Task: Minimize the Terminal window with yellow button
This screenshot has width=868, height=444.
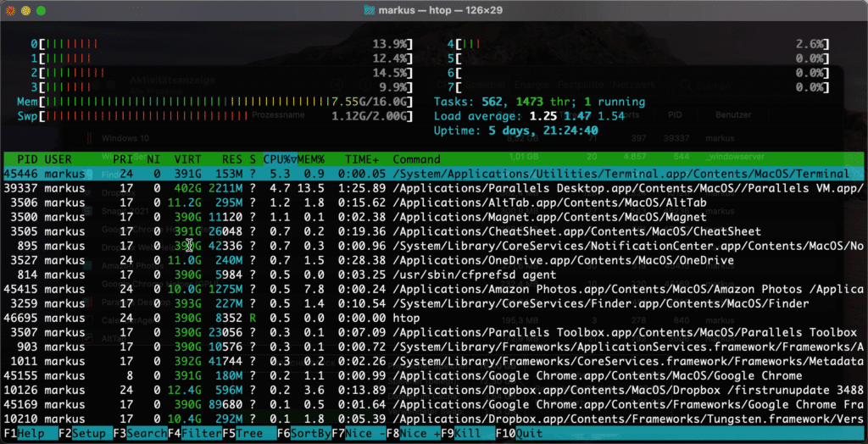Action: pyautogui.click(x=25, y=10)
